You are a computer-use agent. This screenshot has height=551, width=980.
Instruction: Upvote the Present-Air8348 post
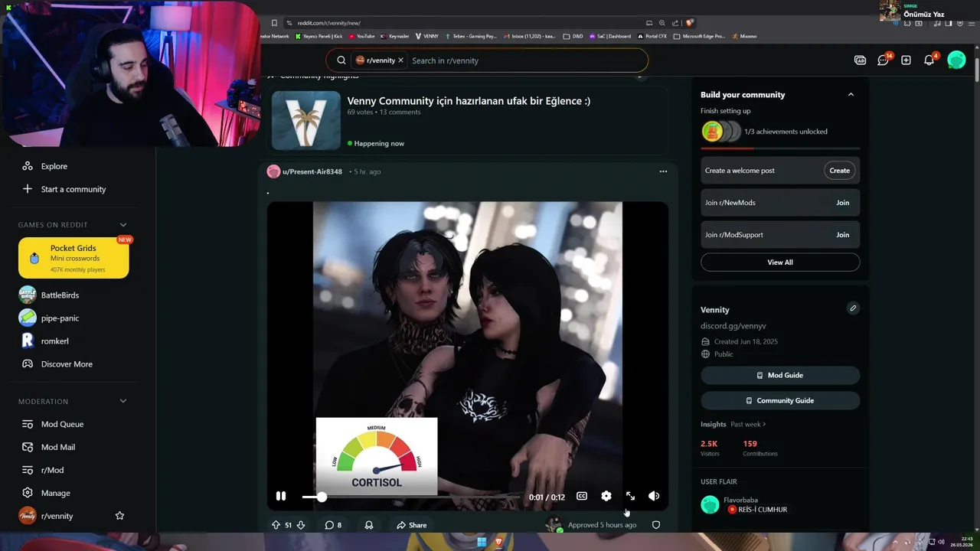coord(276,525)
